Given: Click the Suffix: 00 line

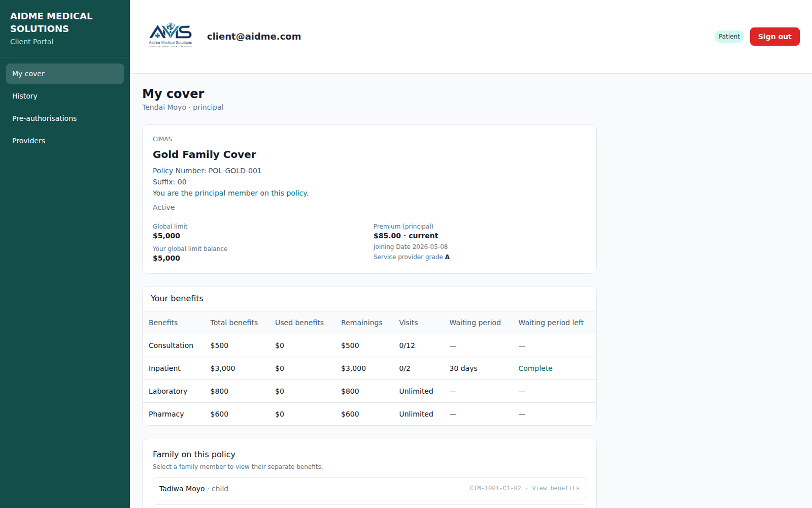Looking at the screenshot, I should [x=170, y=182].
